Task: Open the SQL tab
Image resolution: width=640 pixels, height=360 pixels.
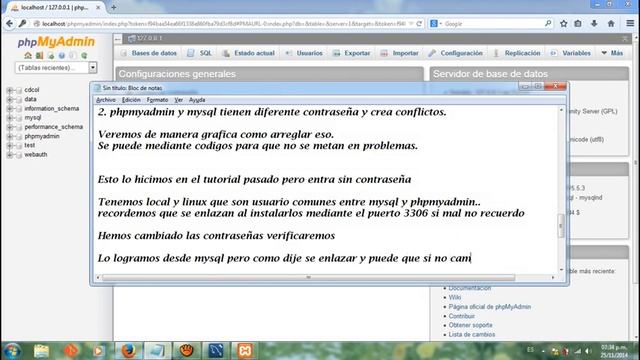Action: click(x=200, y=53)
